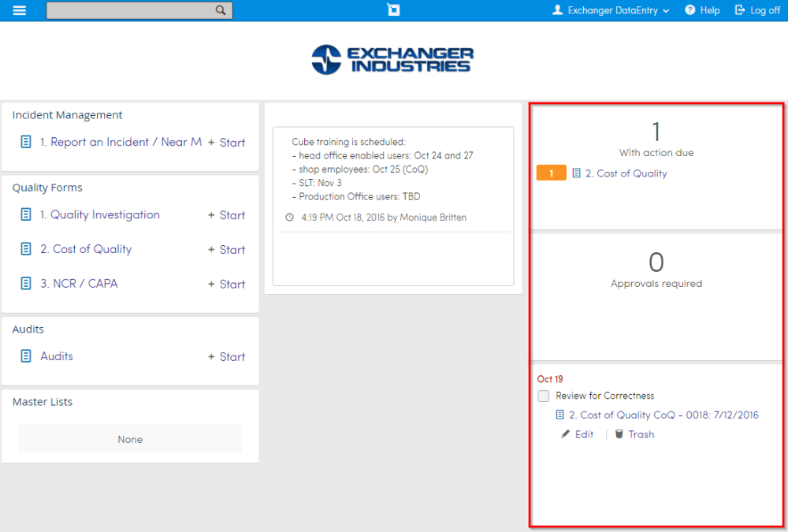This screenshot has width=788, height=532.
Task: Click the clock icon beside announcement timestamp
Action: 289,218
